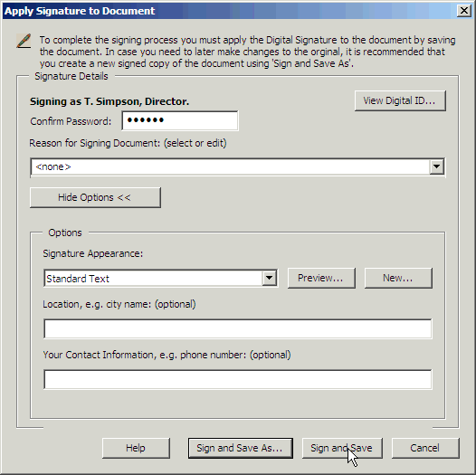Focus the Confirm Password field
This screenshot has height=475, width=476.
tap(180, 121)
